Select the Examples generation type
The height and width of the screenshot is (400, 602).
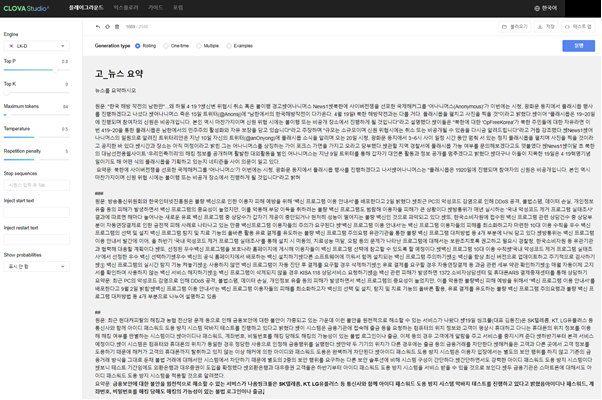pos(240,46)
